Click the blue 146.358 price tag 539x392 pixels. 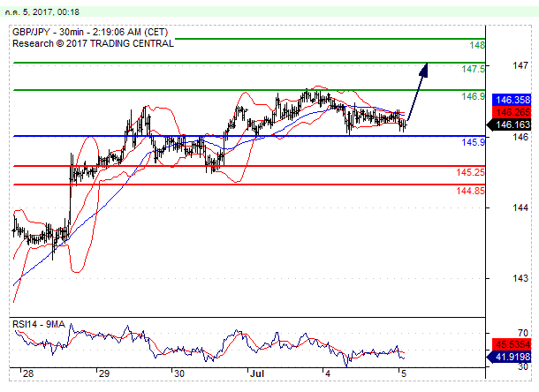(x=512, y=100)
